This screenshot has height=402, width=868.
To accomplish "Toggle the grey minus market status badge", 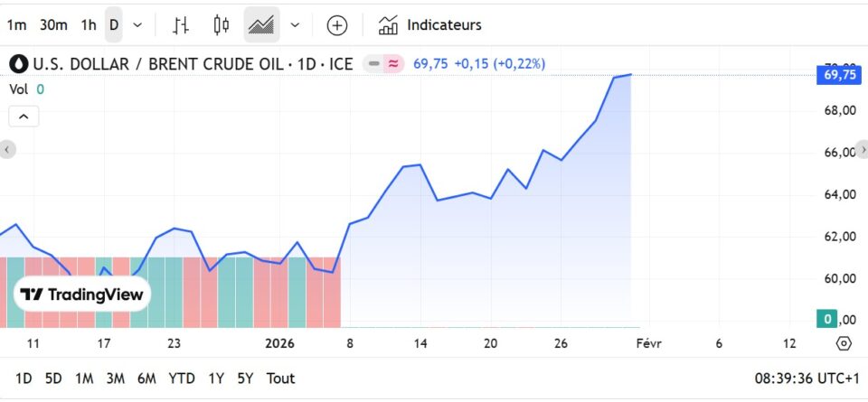I will [373, 64].
